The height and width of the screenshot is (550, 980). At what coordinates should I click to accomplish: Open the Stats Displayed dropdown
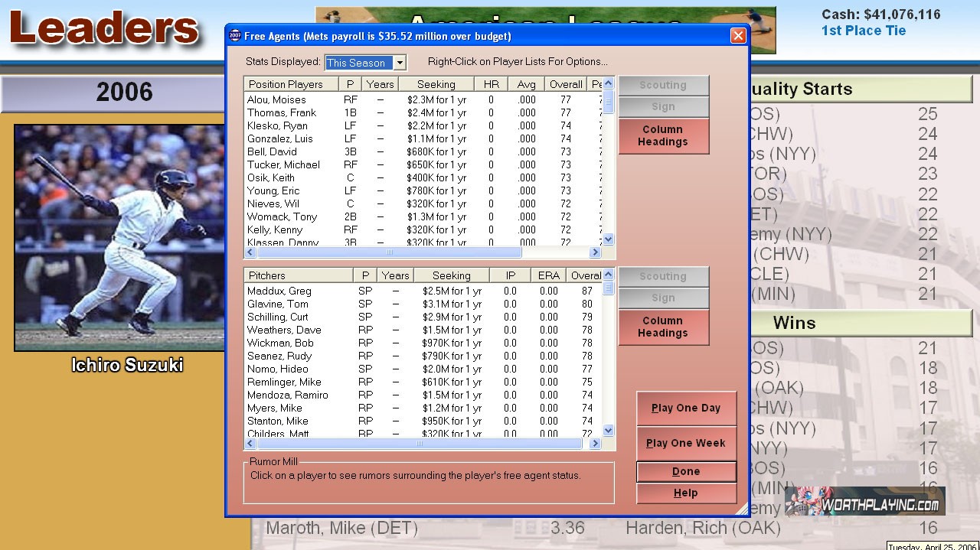(x=399, y=63)
